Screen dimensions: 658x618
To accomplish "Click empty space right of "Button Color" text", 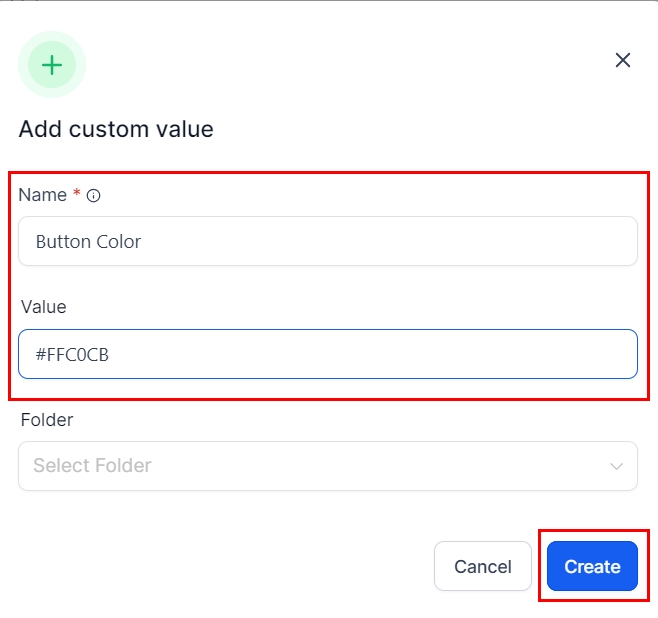I will [400, 241].
